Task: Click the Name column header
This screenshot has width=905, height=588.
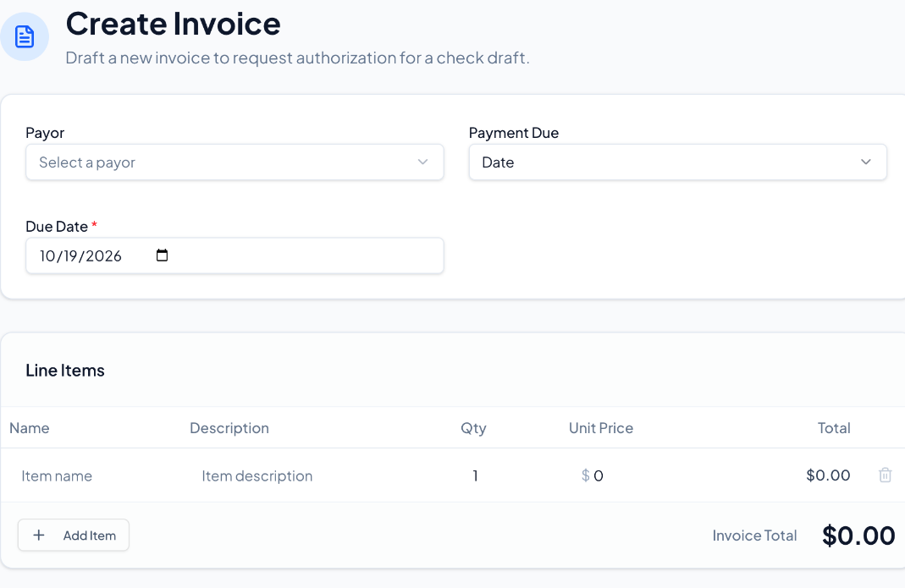Action: [x=30, y=427]
